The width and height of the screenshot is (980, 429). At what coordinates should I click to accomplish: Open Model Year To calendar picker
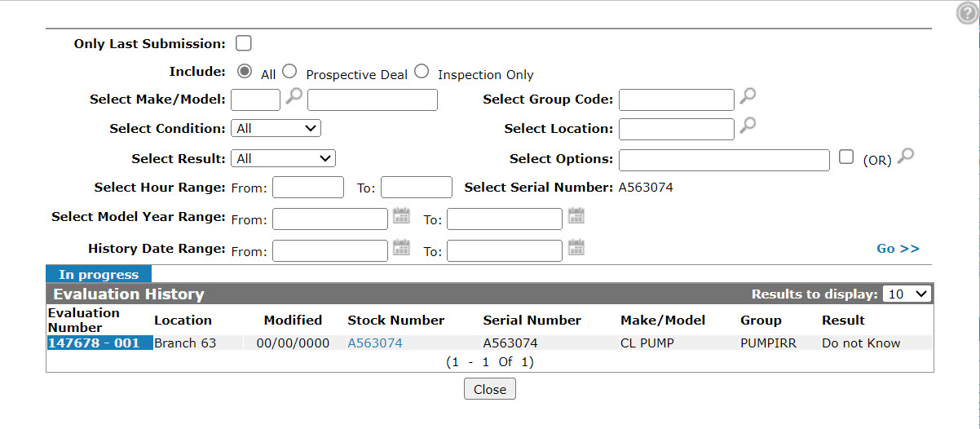tap(576, 216)
